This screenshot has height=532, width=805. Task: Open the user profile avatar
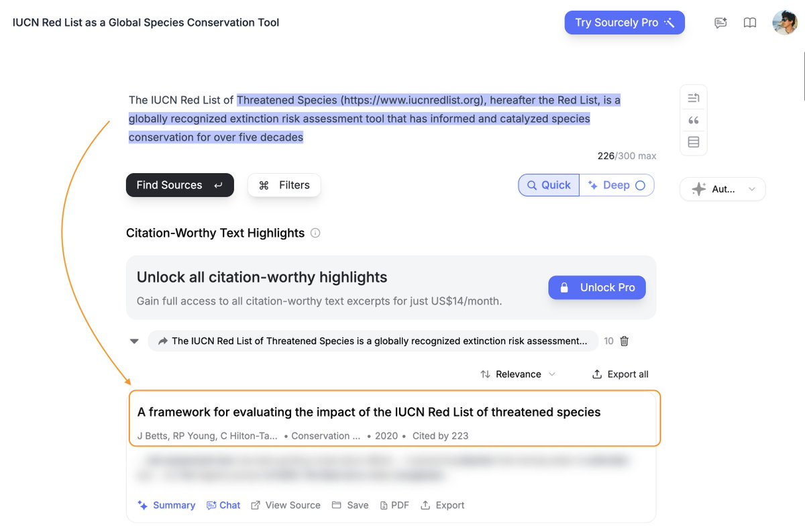(x=785, y=23)
